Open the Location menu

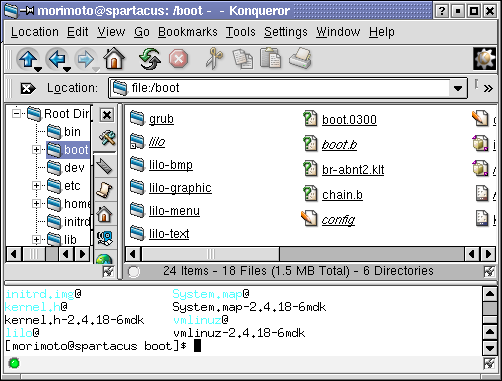coord(35,32)
